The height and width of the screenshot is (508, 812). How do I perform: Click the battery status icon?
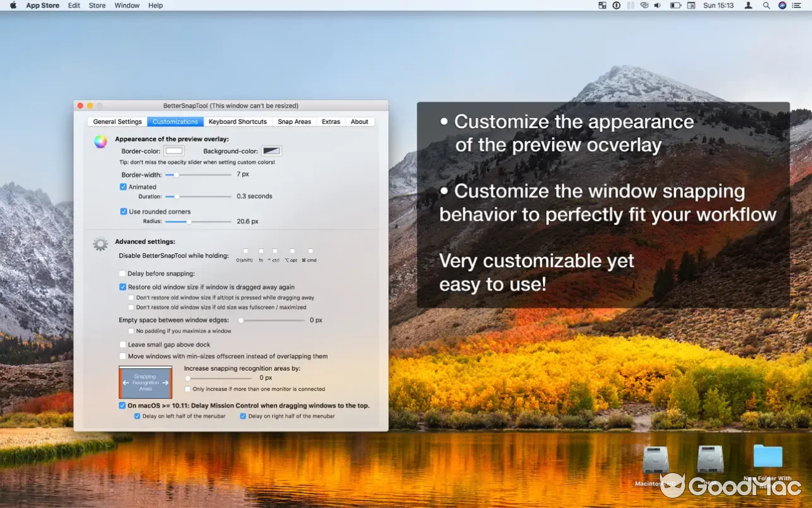click(x=675, y=5)
